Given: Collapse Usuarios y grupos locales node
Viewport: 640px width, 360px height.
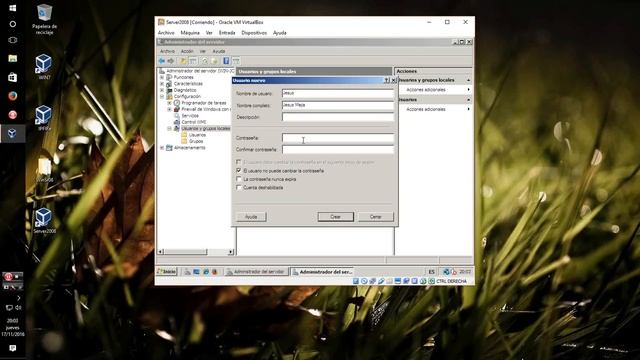Looking at the screenshot, I should tap(169, 128).
